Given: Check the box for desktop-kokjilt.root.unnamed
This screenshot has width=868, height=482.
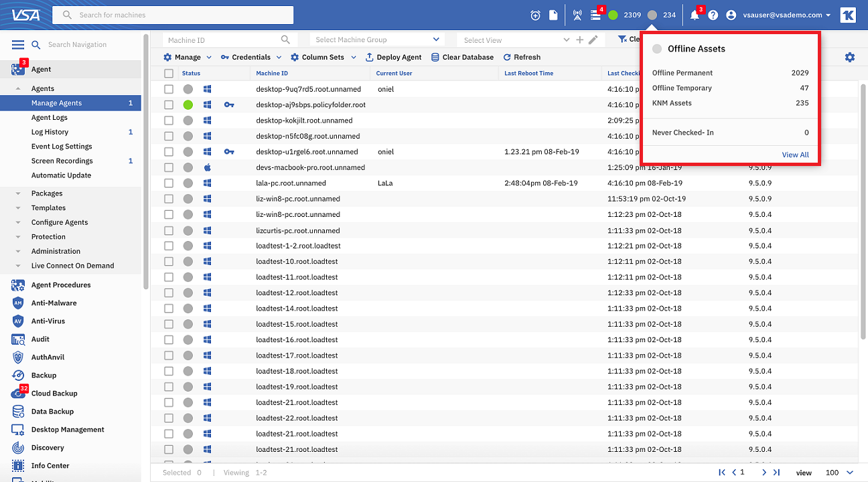Looking at the screenshot, I should tap(169, 120).
